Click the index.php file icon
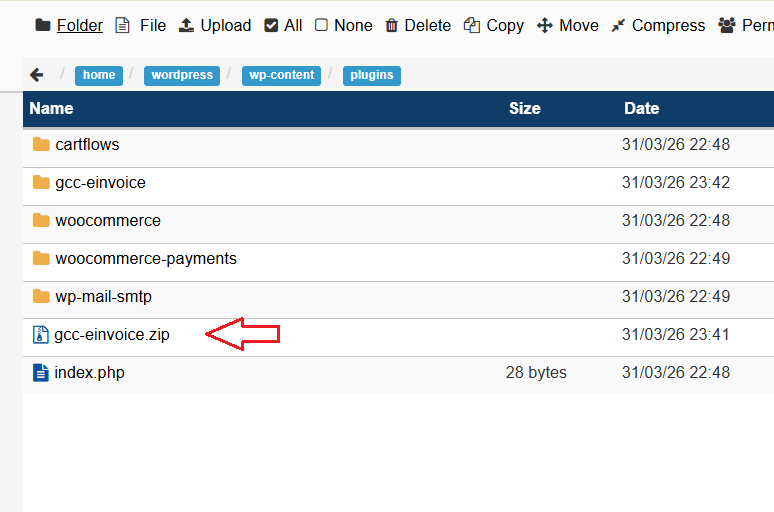 [x=41, y=373]
